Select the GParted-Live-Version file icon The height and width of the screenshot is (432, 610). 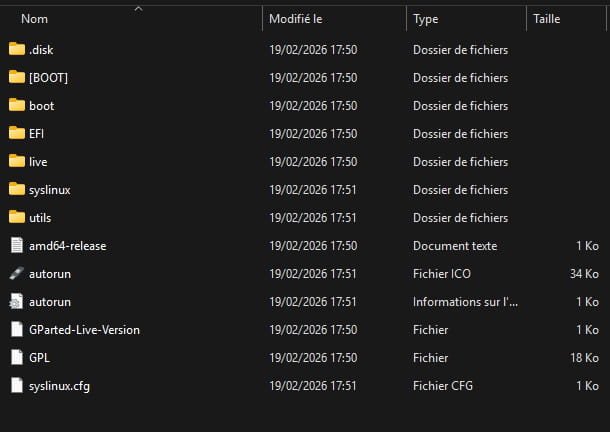[x=16, y=329]
